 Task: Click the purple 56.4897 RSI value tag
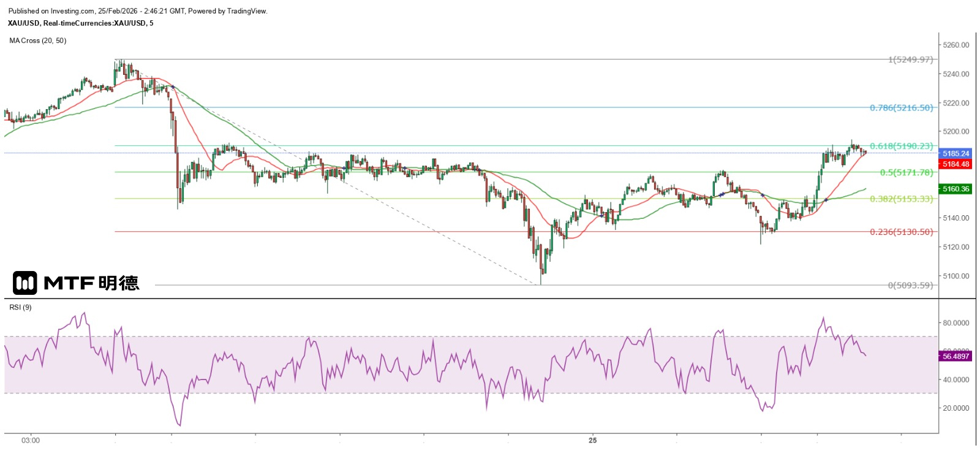956,356
